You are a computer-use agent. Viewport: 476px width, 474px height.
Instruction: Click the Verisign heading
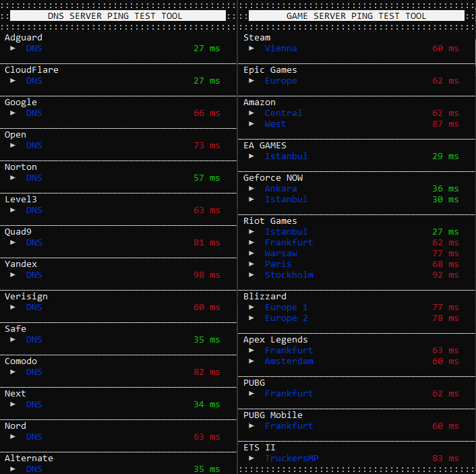(x=26, y=297)
